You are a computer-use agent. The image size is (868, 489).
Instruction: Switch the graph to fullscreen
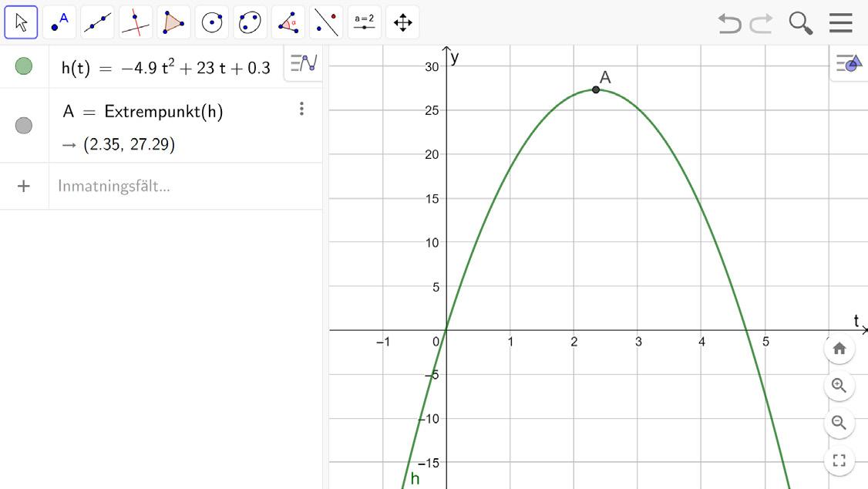click(x=839, y=460)
